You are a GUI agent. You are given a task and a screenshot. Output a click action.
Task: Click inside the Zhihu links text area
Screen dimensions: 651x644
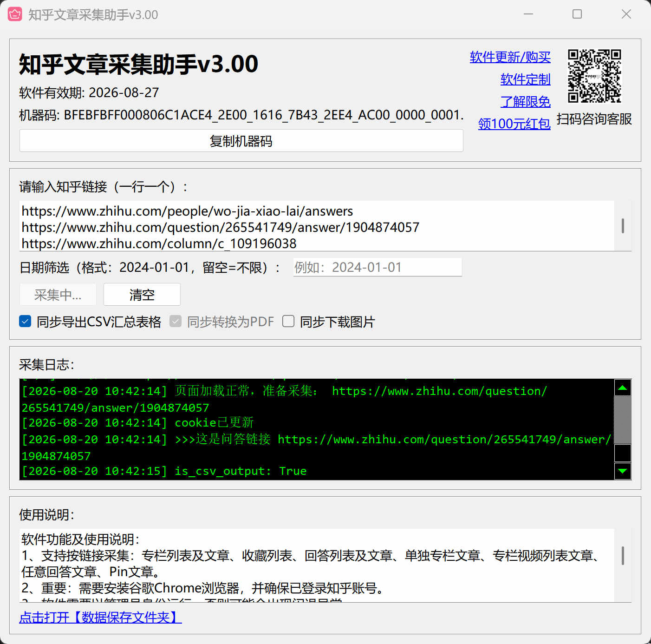317,226
